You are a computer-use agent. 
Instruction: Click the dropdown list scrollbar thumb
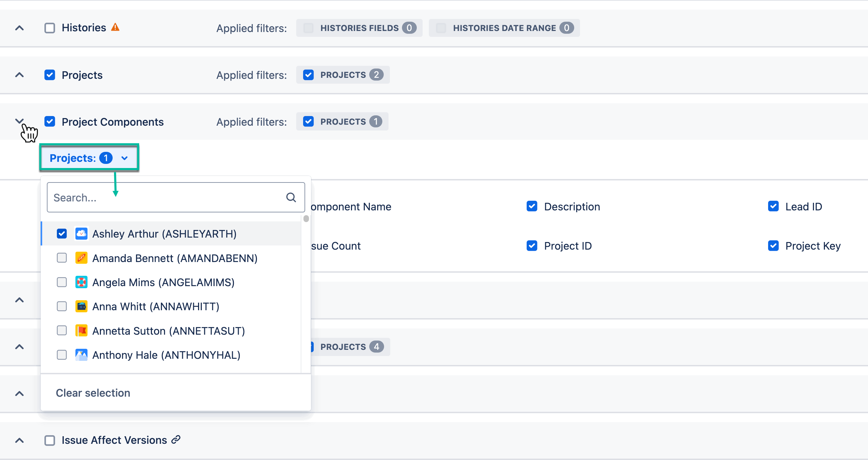pyautogui.click(x=306, y=219)
